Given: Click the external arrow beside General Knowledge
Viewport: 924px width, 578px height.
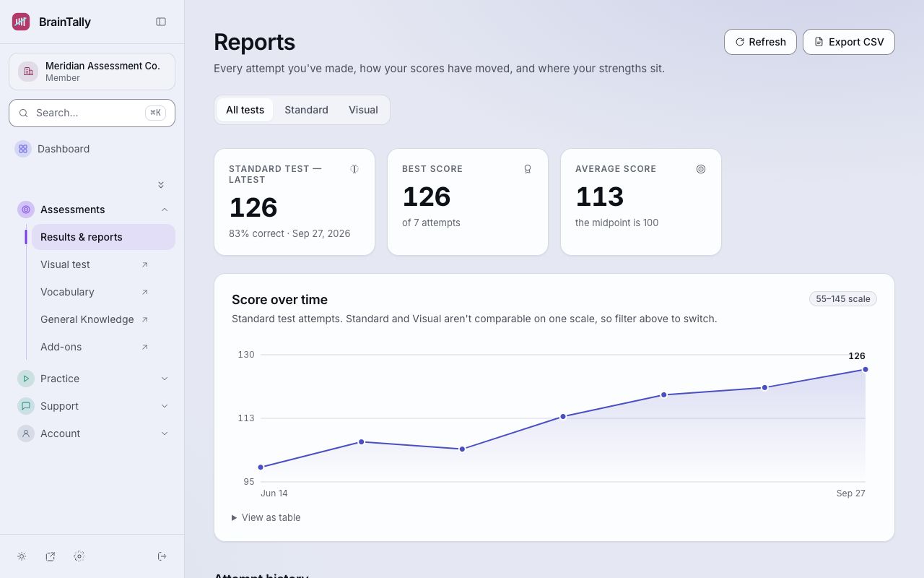Looking at the screenshot, I should pyautogui.click(x=144, y=319).
